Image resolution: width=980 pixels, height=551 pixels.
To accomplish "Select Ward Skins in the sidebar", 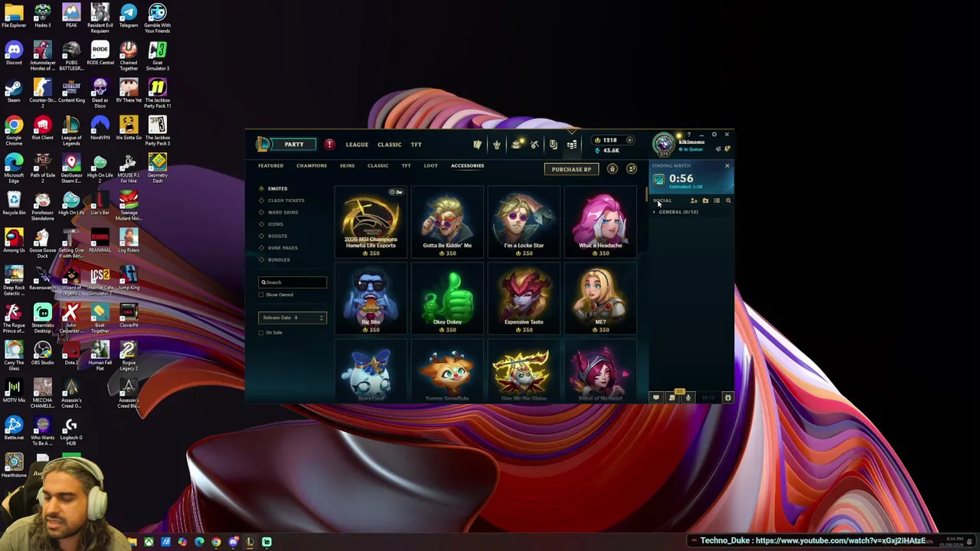I will [x=283, y=213].
